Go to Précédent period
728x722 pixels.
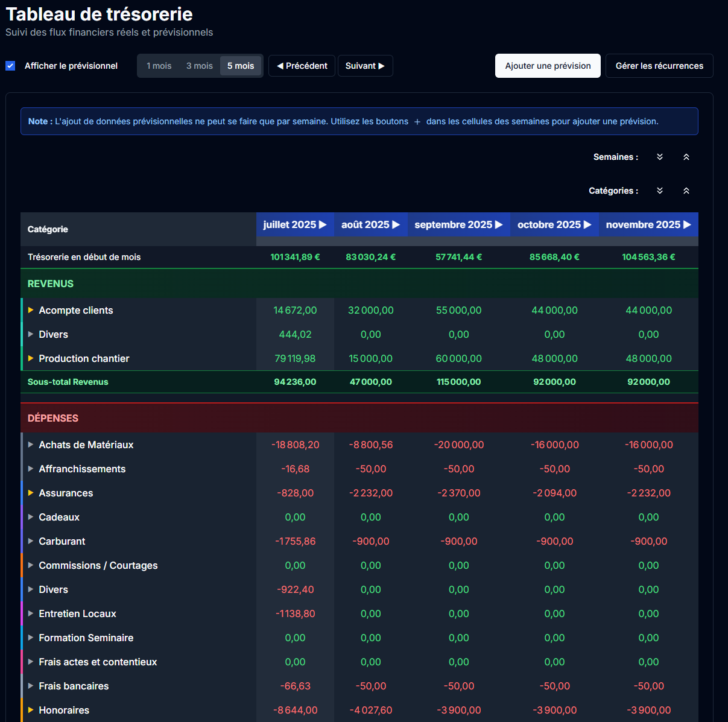(302, 66)
